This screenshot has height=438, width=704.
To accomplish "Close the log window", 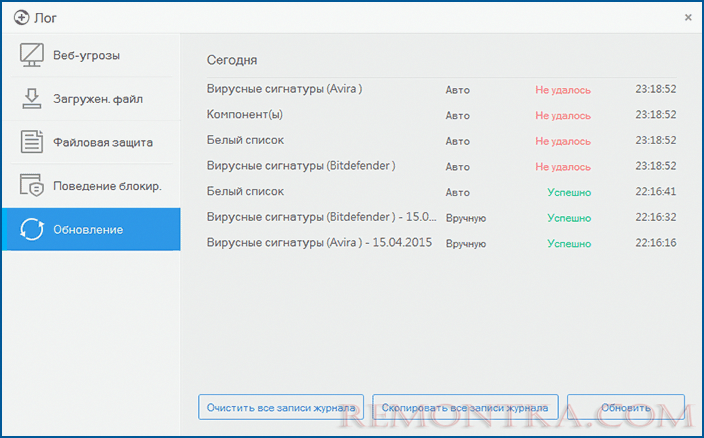I will (688, 17).
